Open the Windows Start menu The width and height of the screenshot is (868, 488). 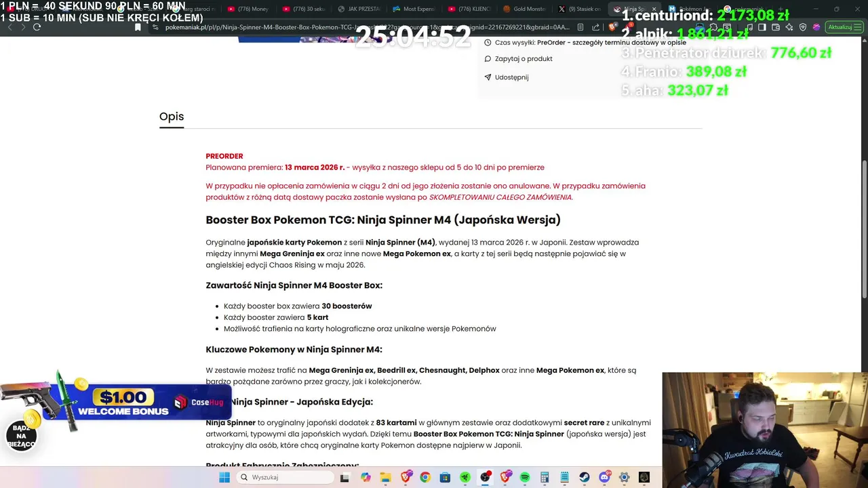point(224,478)
